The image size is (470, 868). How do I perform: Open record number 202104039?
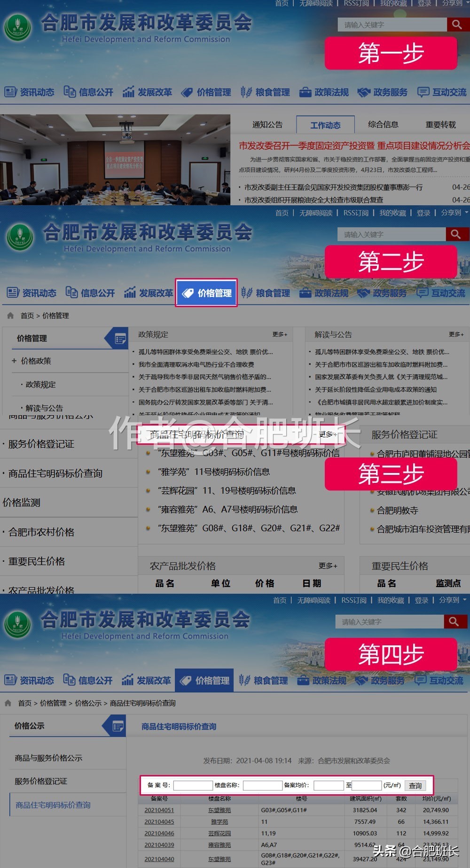(159, 845)
